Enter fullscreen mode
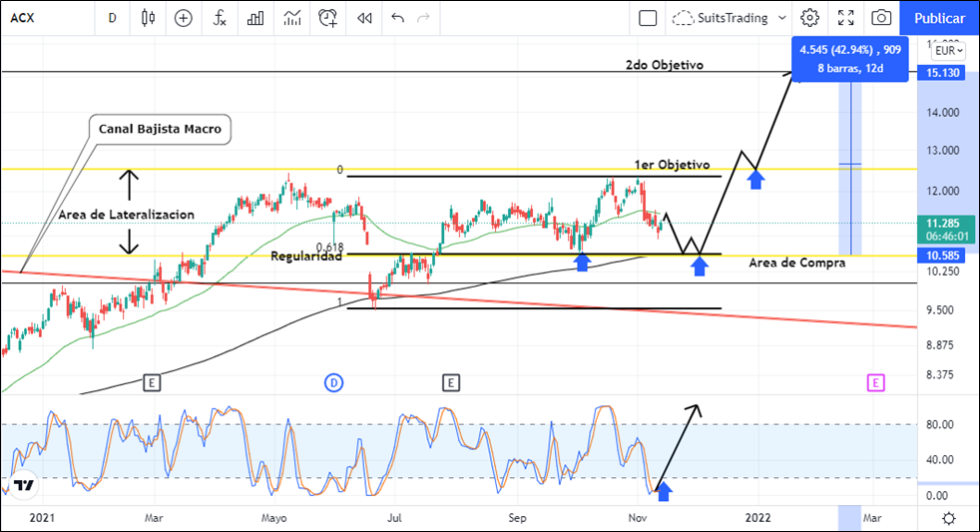980x532 pixels. click(x=846, y=18)
